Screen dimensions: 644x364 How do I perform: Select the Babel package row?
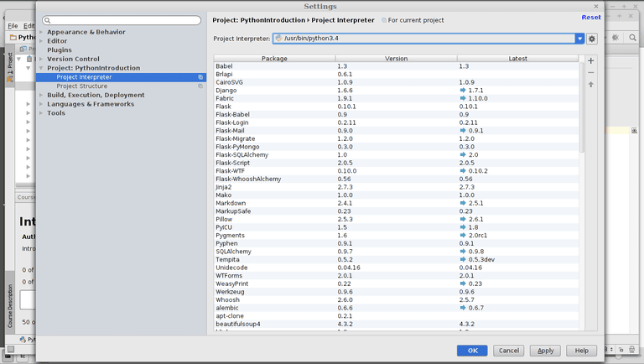tap(396, 66)
